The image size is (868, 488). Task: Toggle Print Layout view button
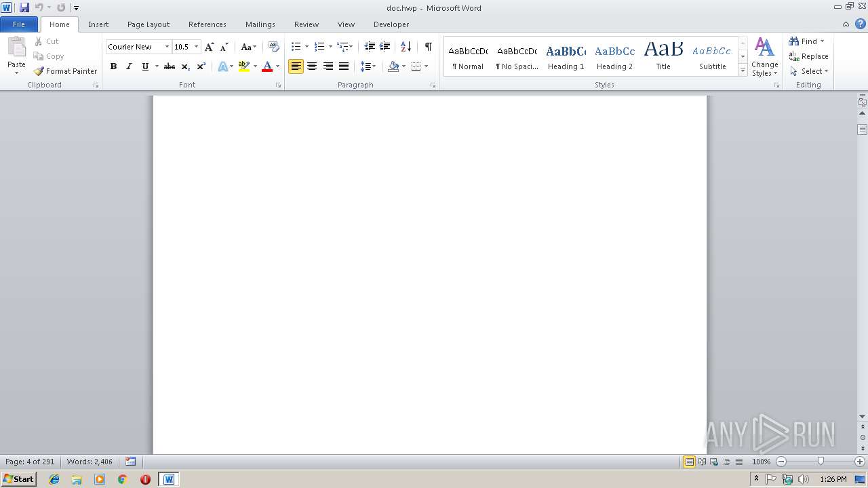pyautogui.click(x=689, y=462)
